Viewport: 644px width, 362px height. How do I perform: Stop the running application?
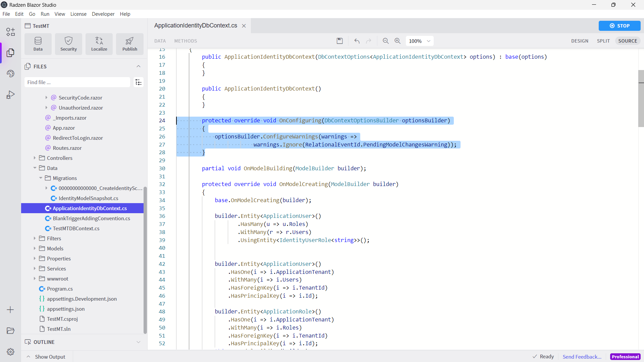pyautogui.click(x=620, y=26)
